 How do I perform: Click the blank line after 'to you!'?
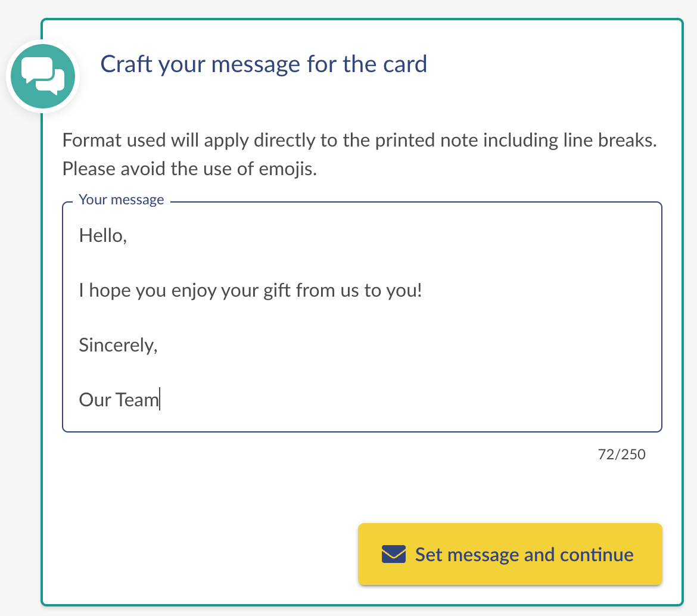click(x=362, y=318)
